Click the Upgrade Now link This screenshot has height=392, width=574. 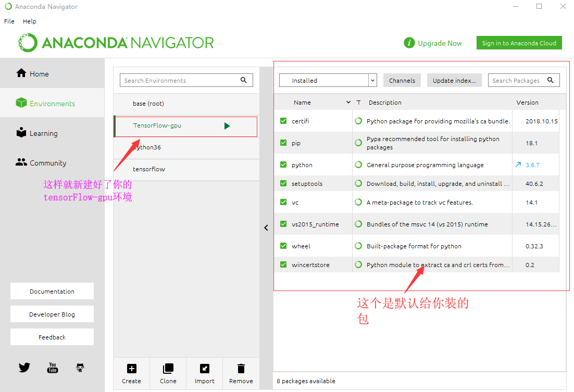click(440, 43)
